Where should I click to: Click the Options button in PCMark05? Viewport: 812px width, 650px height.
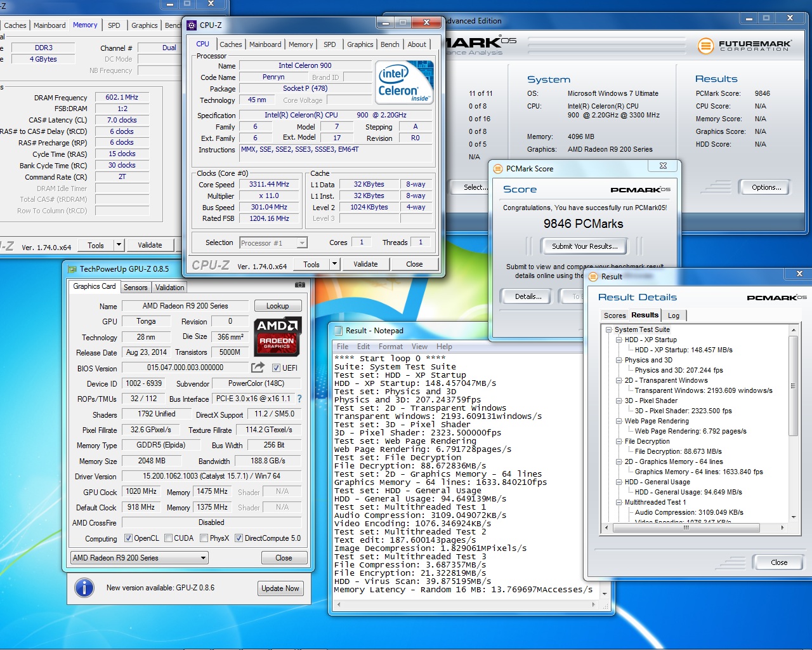(766, 187)
